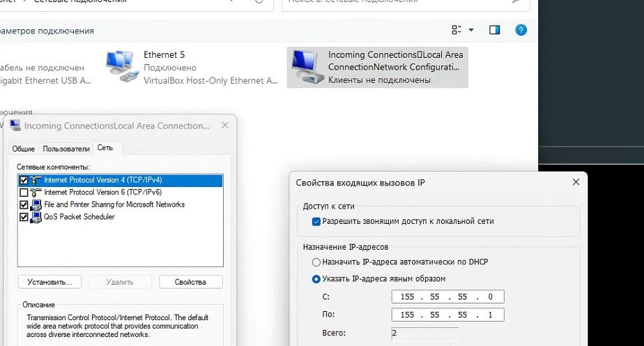
Task: Click the 'Ethernet 5' connection name
Action: pyautogui.click(x=164, y=54)
